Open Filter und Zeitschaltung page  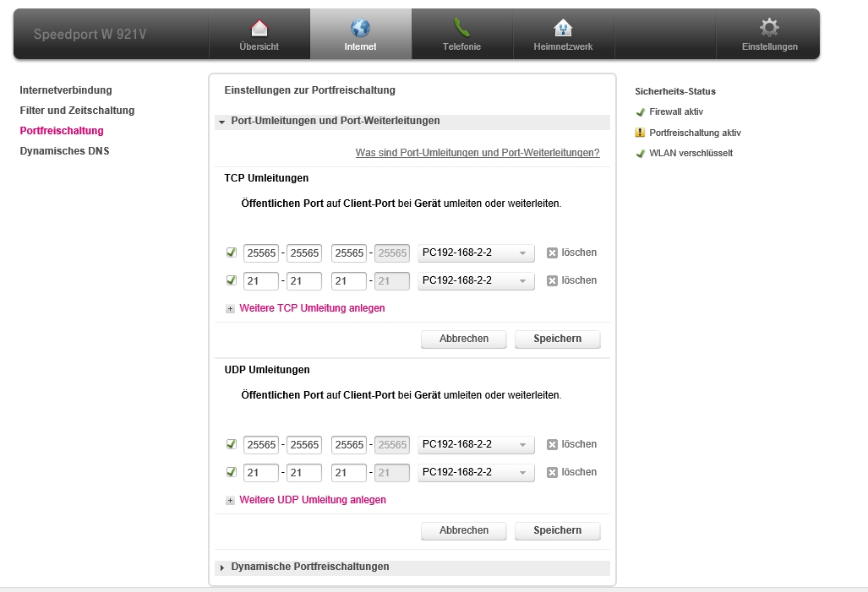pyautogui.click(x=77, y=111)
